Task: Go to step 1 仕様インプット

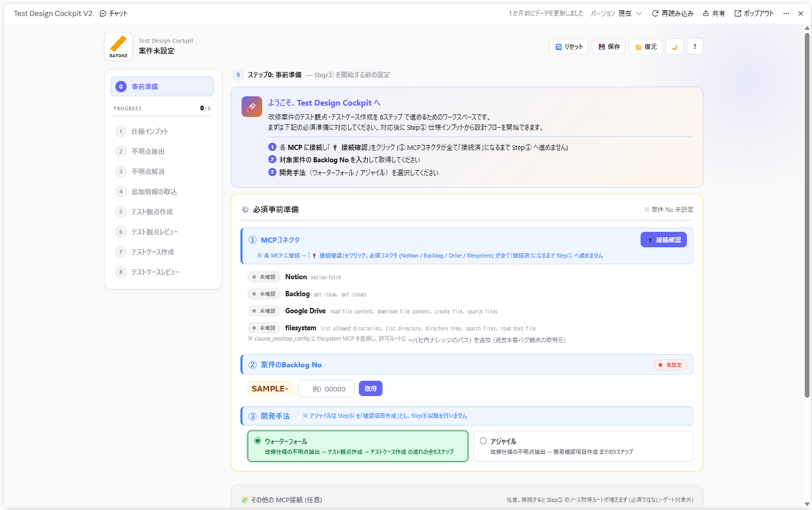Action: coord(162,131)
